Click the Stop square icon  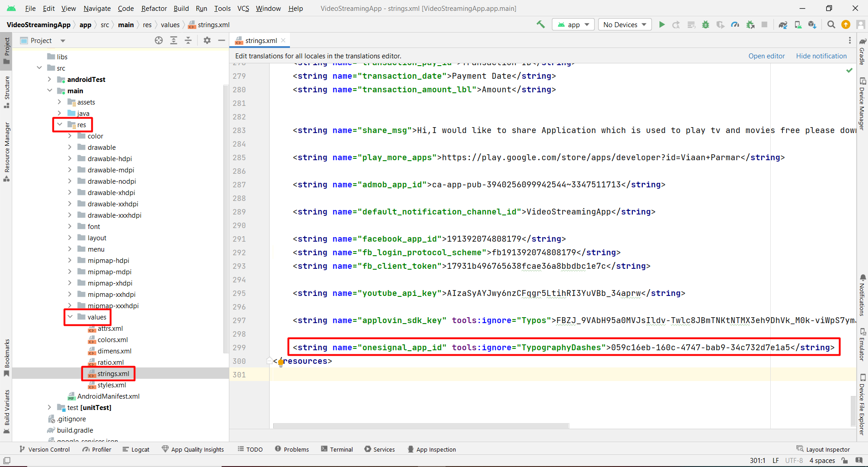[x=764, y=24]
